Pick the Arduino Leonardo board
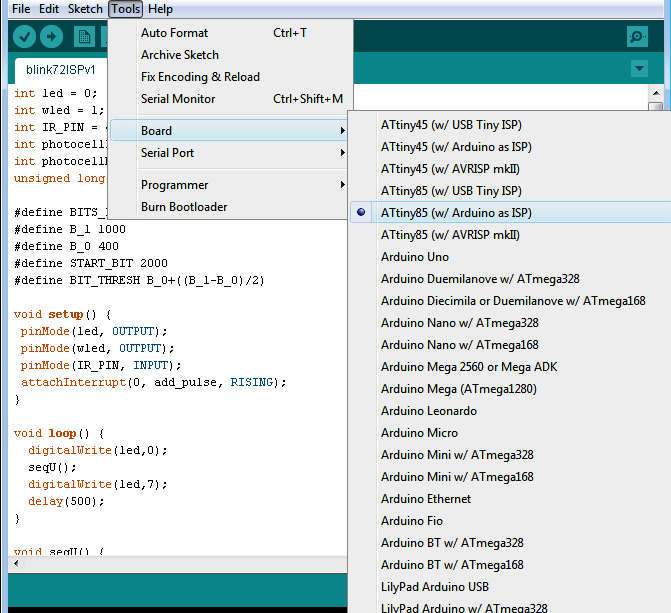The height and width of the screenshot is (613, 671). coord(511,411)
